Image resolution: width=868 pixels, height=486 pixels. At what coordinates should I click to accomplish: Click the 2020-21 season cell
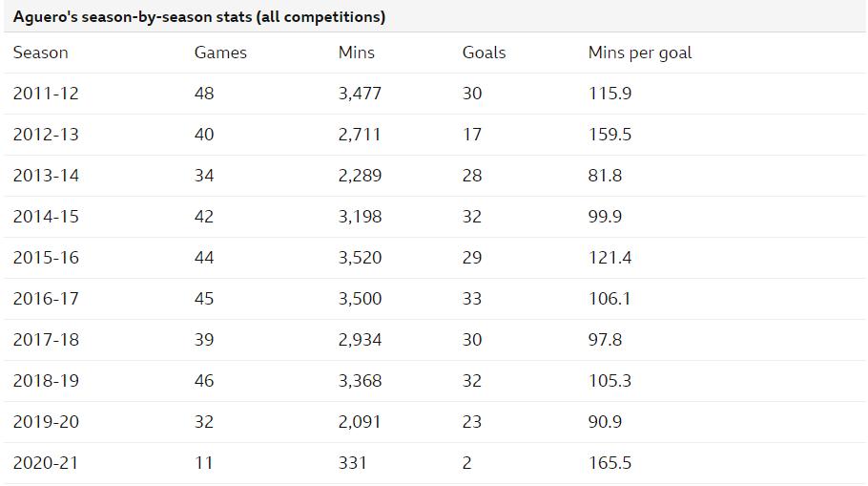pos(46,463)
